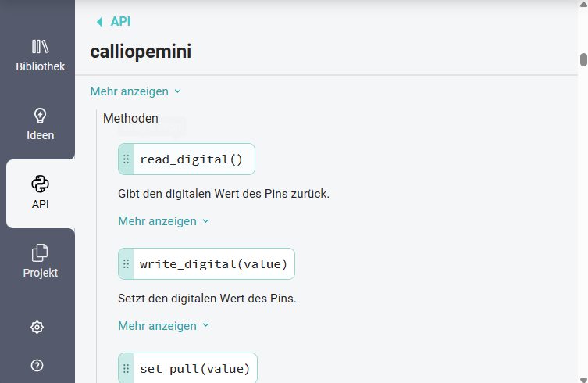
Task: Click the back arrow beside API
Action: pos(98,22)
